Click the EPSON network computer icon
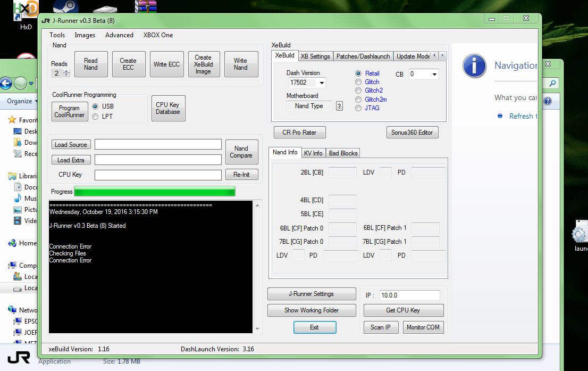The height and width of the screenshot is (371, 588). coord(18,321)
